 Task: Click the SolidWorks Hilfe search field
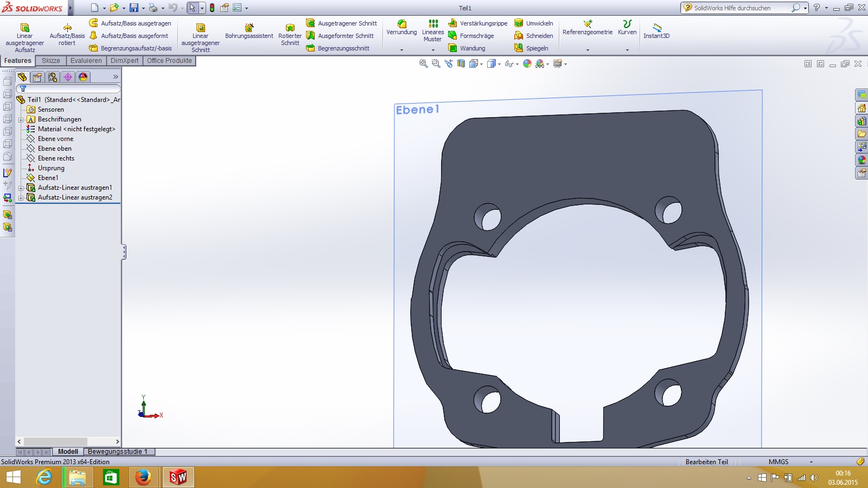pos(738,8)
